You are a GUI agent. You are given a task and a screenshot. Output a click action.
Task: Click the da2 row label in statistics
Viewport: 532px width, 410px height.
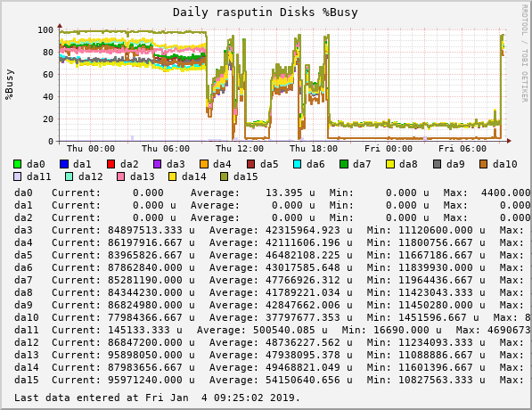[23, 217]
